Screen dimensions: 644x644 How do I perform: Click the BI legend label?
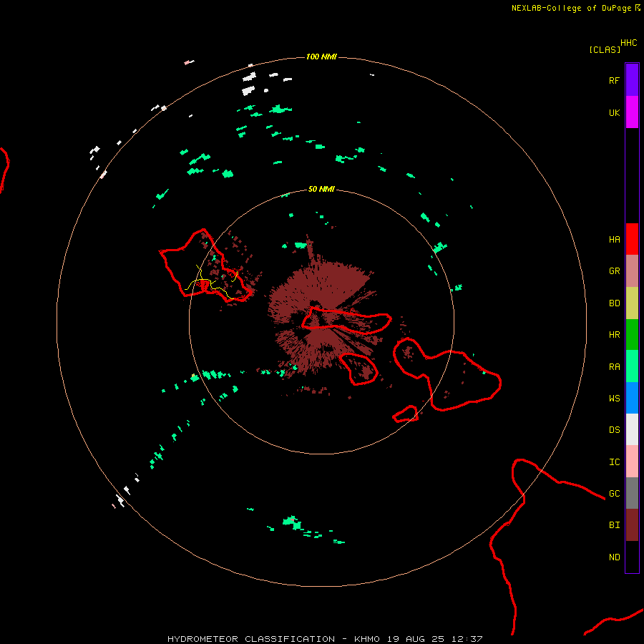(x=614, y=525)
